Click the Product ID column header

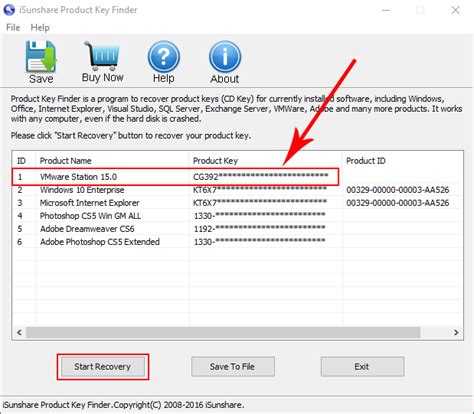pyautogui.click(x=403, y=161)
